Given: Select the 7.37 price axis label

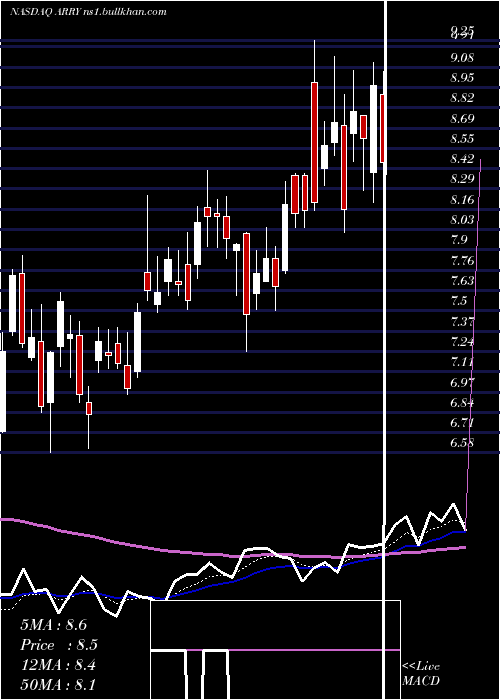Looking at the screenshot, I should point(462,321).
